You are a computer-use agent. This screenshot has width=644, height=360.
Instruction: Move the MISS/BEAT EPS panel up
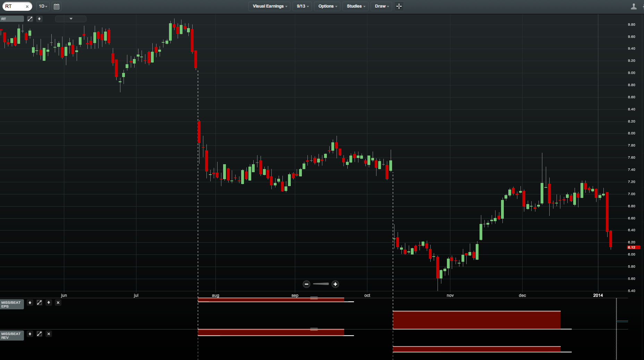pos(30,303)
